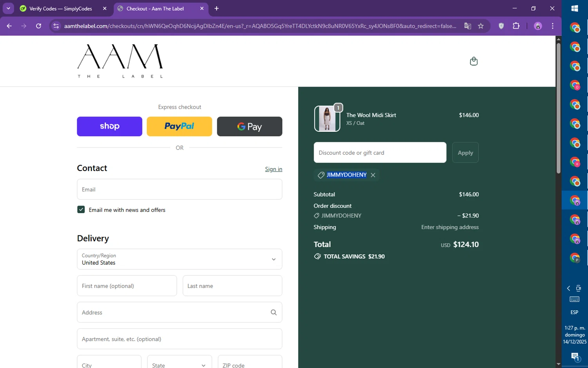This screenshot has height=368, width=588.
Task: Remove the JIMMYDOHENY discount code tag
Action: click(373, 175)
